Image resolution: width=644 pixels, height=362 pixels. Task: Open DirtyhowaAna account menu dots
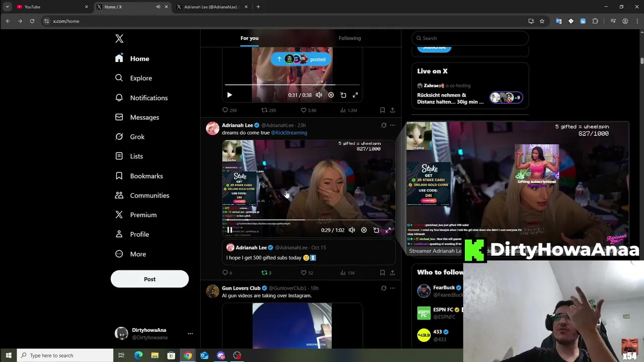click(x=190, y=333)
